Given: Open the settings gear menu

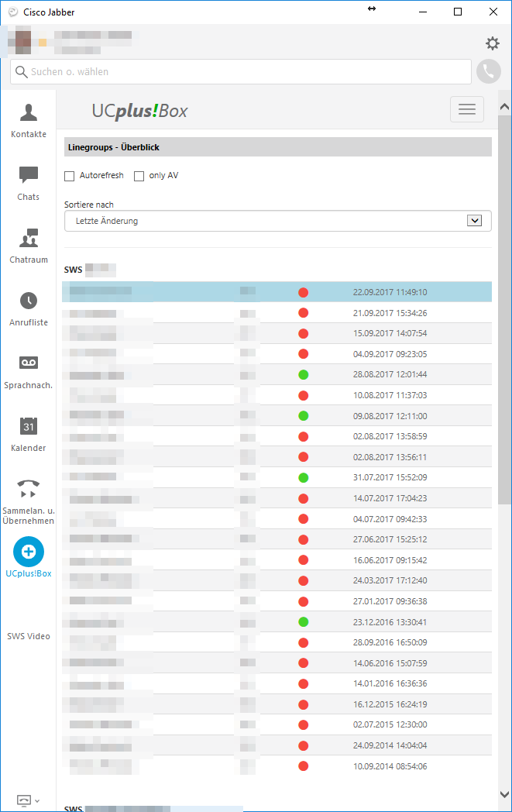Looking at the screenshot, I should coord(493,43).
